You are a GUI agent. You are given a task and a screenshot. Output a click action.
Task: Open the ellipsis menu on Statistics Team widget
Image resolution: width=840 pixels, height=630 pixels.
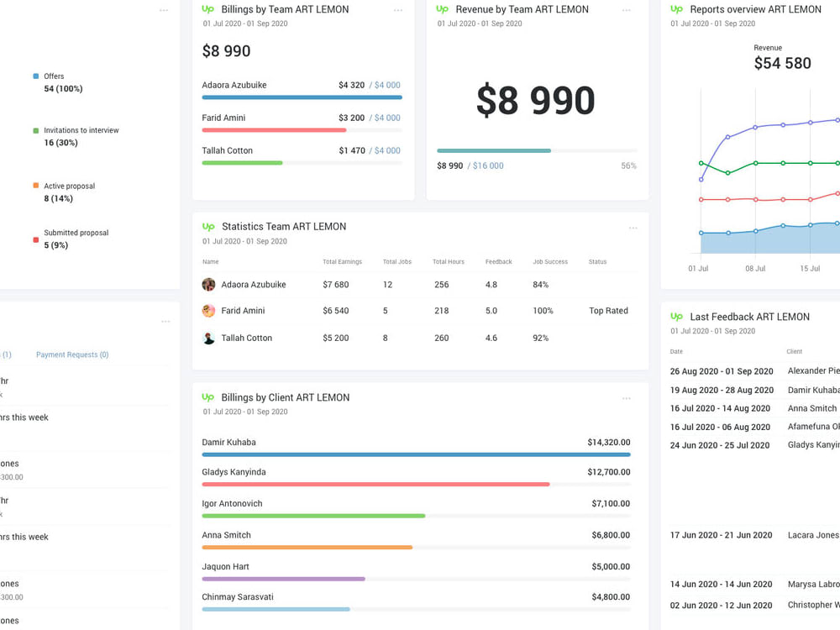(634, 227)
